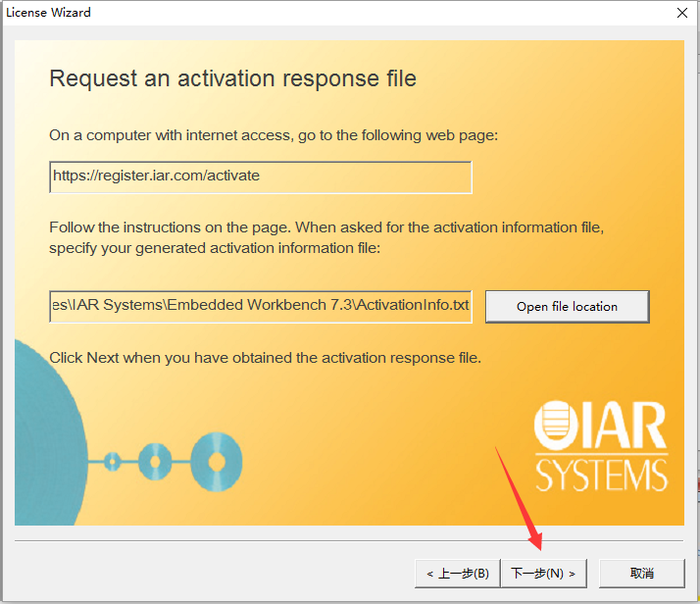This screenshot has width=700, height=604.
Task: Click the 'Request an activation response file' heading
Action: 232,78
